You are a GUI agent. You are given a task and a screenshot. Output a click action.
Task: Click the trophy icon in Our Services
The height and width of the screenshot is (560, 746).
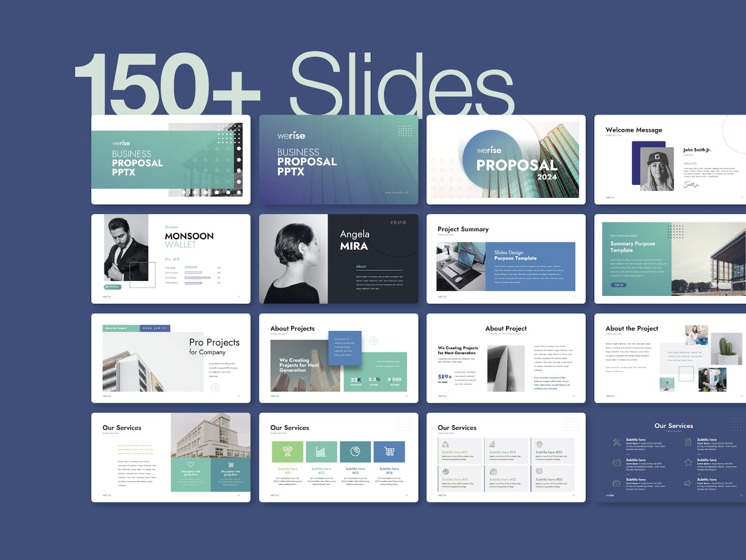pos(288,452)
